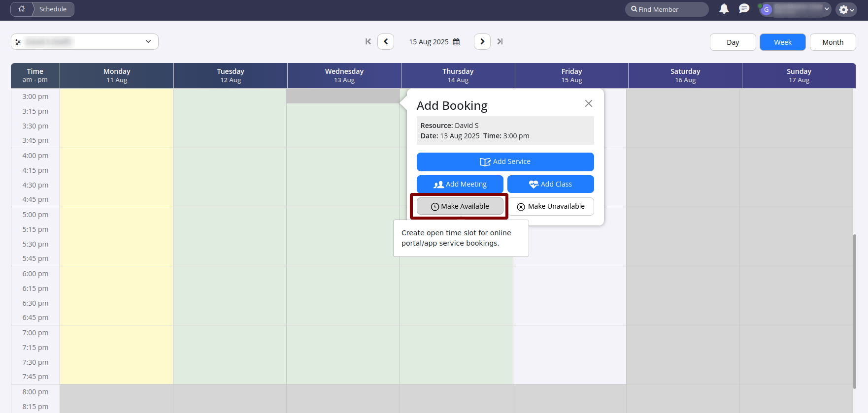Choose Make Unavailable option
868x413 pixels.
(x=551, y=206)
